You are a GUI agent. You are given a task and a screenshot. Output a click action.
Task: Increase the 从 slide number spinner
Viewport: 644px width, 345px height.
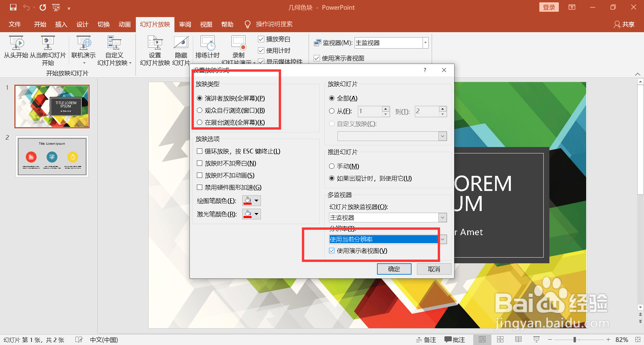coord(386,109)
